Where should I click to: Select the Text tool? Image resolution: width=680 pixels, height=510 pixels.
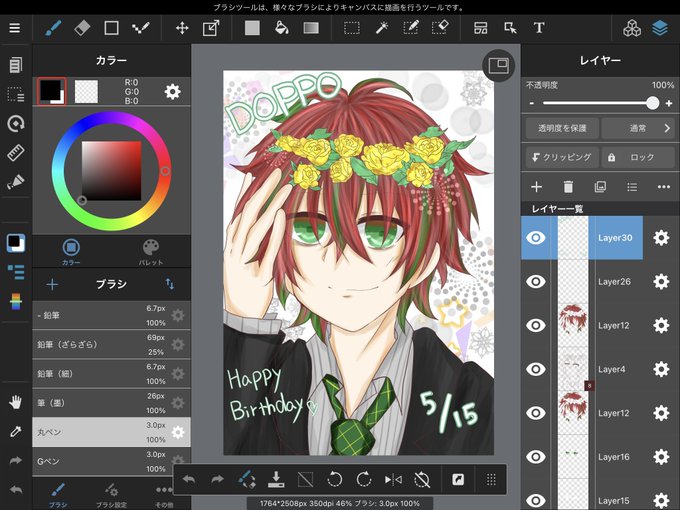tap(539, 28)
